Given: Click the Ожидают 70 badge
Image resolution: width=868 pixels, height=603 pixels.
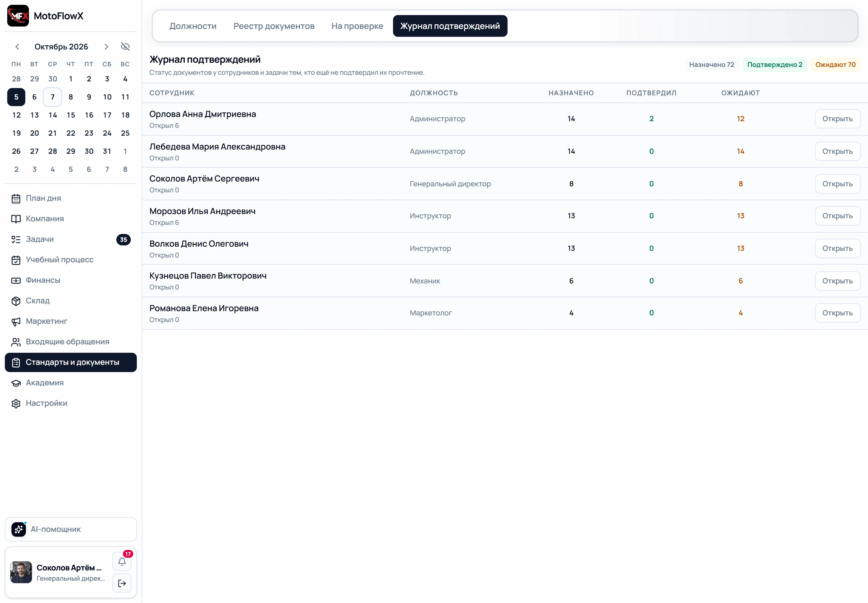Looking at the screenshot, I should click(x=835, y=65).
